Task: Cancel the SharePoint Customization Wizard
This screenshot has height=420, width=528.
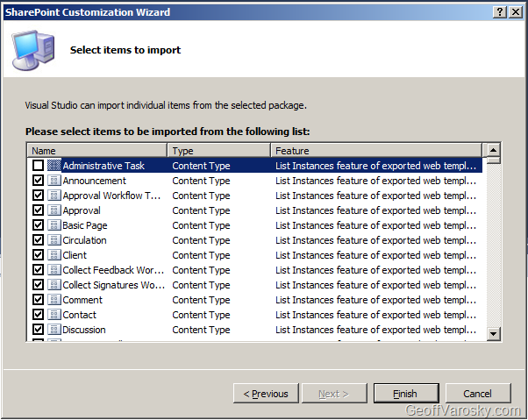Action: [477, 394]
